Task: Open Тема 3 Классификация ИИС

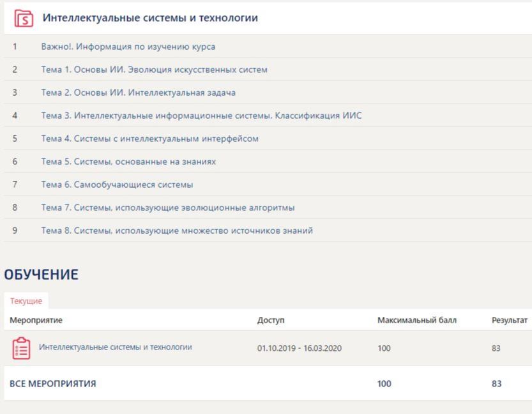Action: point(201,116)
